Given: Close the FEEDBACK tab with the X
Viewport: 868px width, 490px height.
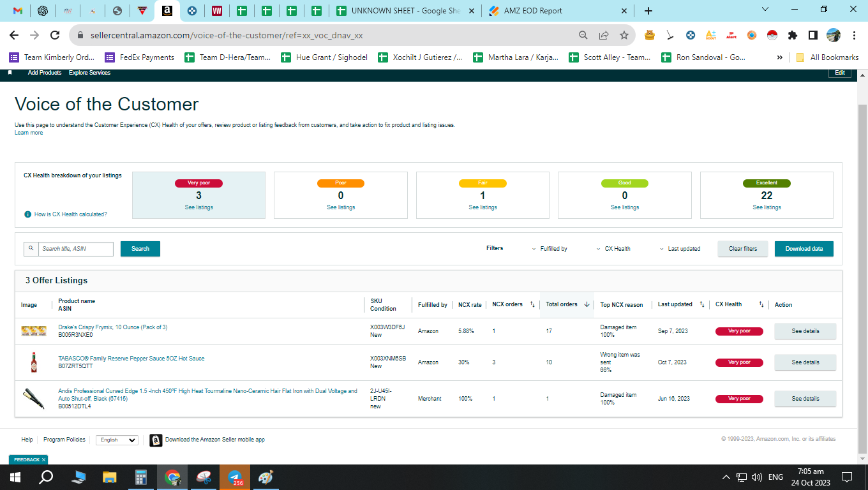Looking at the screenshot, I should 43,459.
